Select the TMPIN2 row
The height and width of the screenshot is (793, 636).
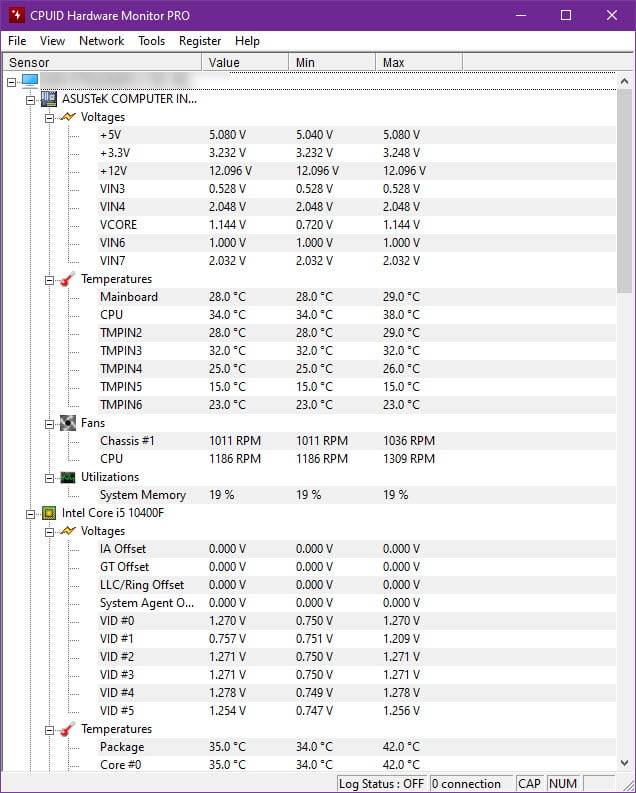pyautogui.click(x=357, y=333)
